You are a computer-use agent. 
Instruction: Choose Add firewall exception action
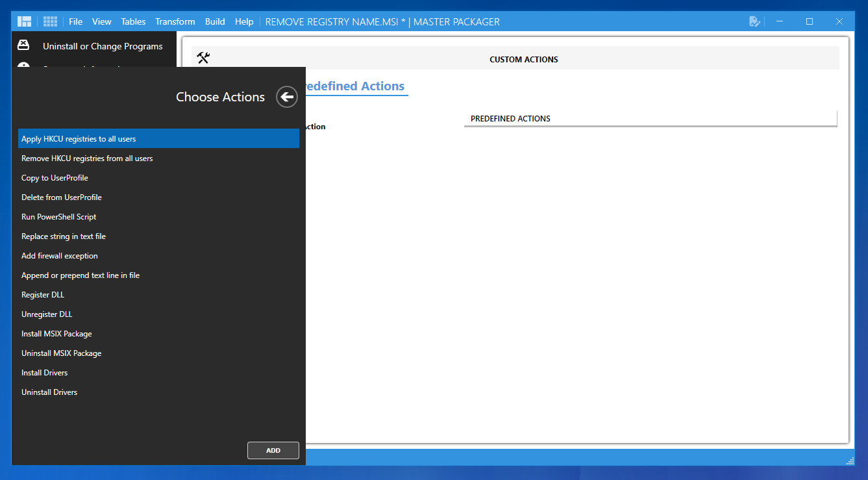point(158,255)
